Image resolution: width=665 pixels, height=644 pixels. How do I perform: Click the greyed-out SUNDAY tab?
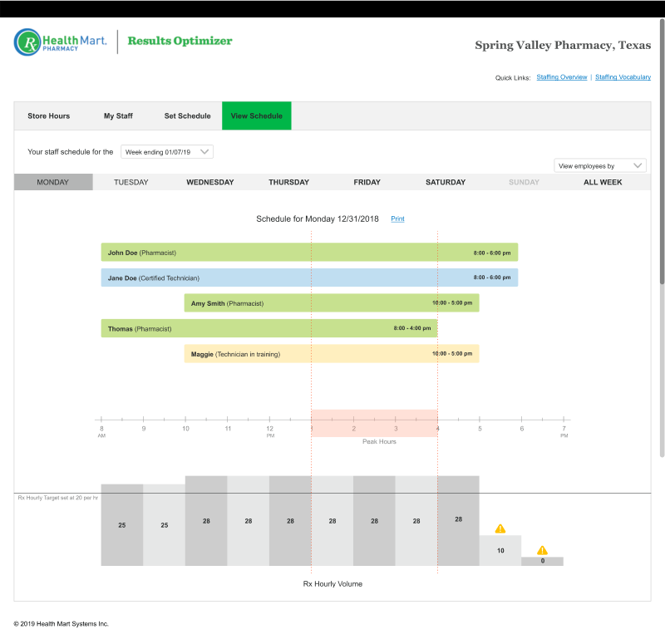tap(524, 182)
